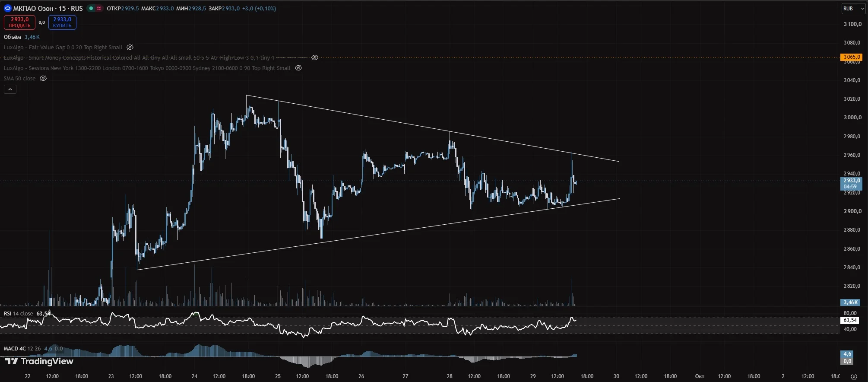Viewport: 868px width, 382px height.
Task: Click the blue 4,6 MACD axis label
Action: pyautogui.click(x=847, y=354)
